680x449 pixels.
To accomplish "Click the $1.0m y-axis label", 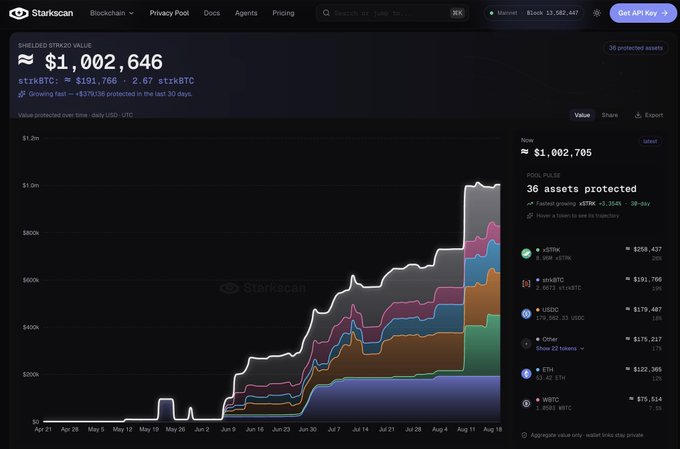I will [31, 185].
